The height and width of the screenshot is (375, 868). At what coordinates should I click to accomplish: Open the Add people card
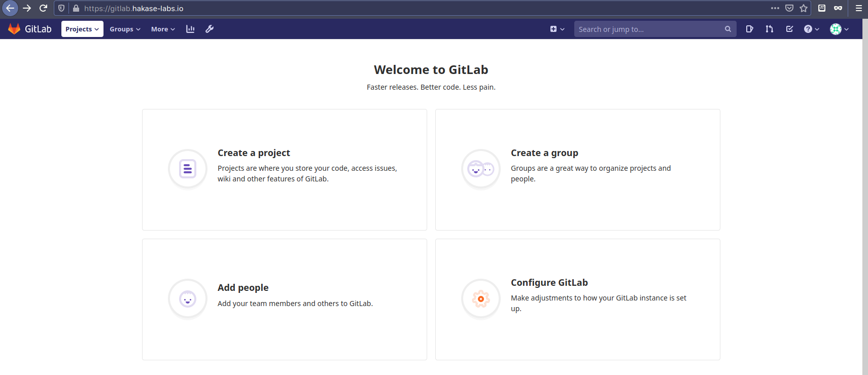285,299
